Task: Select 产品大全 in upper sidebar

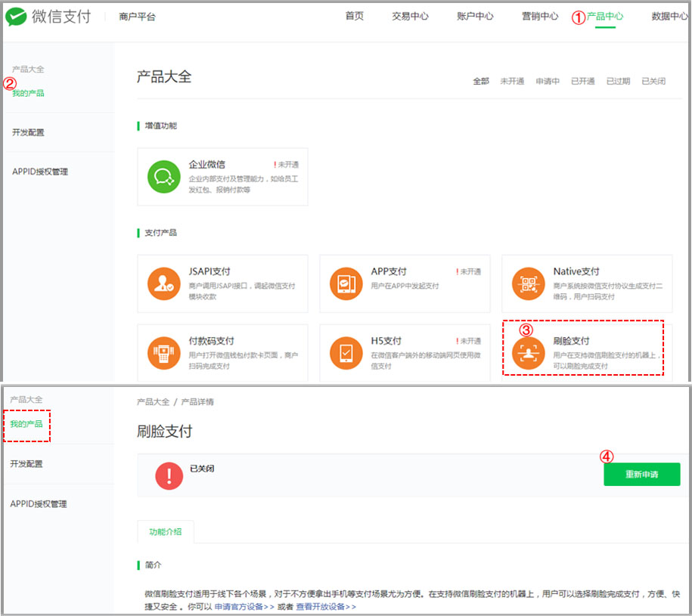Action: (28, 70)
